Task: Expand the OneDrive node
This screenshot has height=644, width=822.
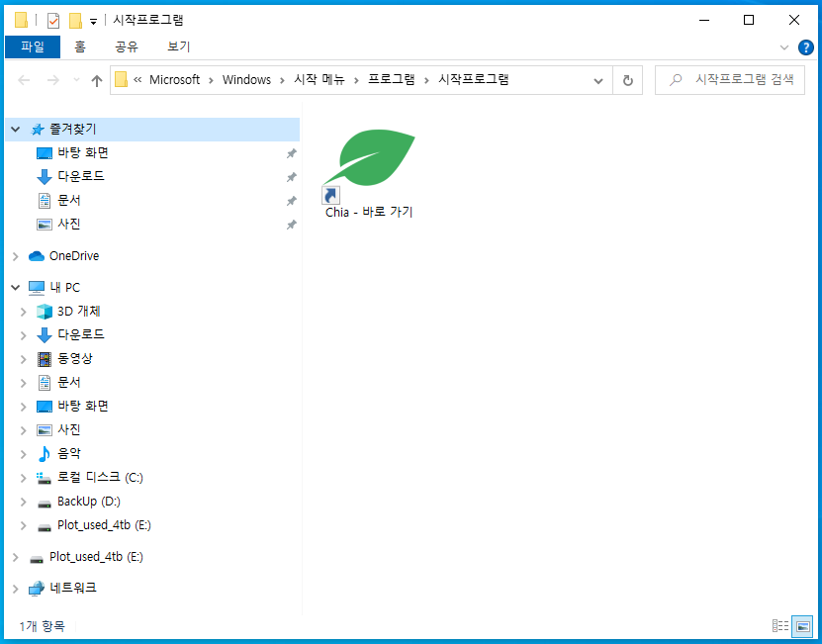Action: tap(16, 256)
